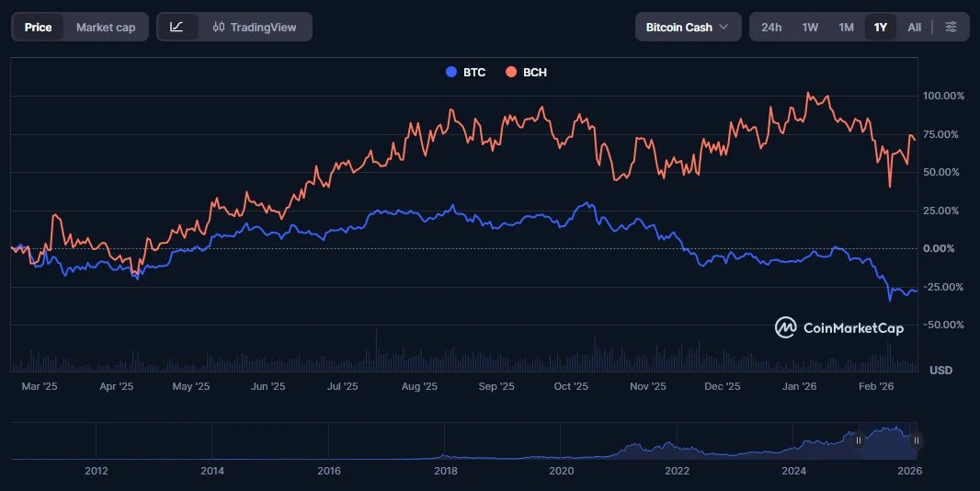Switch to line chart view icon
Screen dimensions: 980x491
coord(177,27)
